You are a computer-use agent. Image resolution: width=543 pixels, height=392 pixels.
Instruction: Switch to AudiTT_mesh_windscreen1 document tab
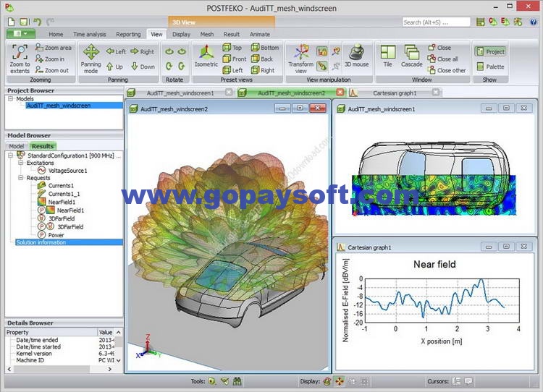click(x=180, y=93)
